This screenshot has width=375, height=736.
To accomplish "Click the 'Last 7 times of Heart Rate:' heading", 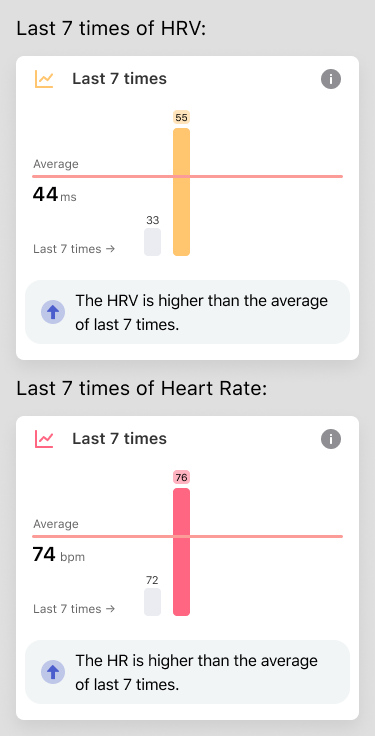I will tap(142, 389).
